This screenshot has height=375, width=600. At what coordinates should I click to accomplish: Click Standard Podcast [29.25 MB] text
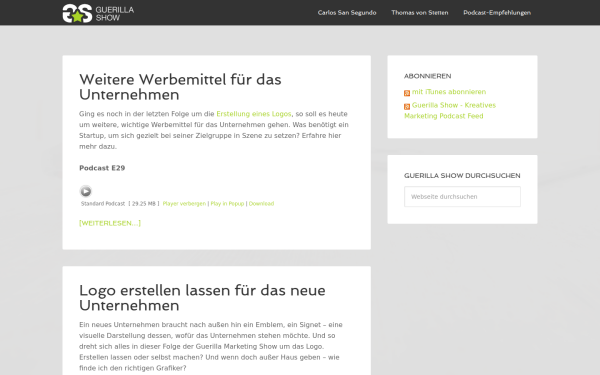(120, 204)
